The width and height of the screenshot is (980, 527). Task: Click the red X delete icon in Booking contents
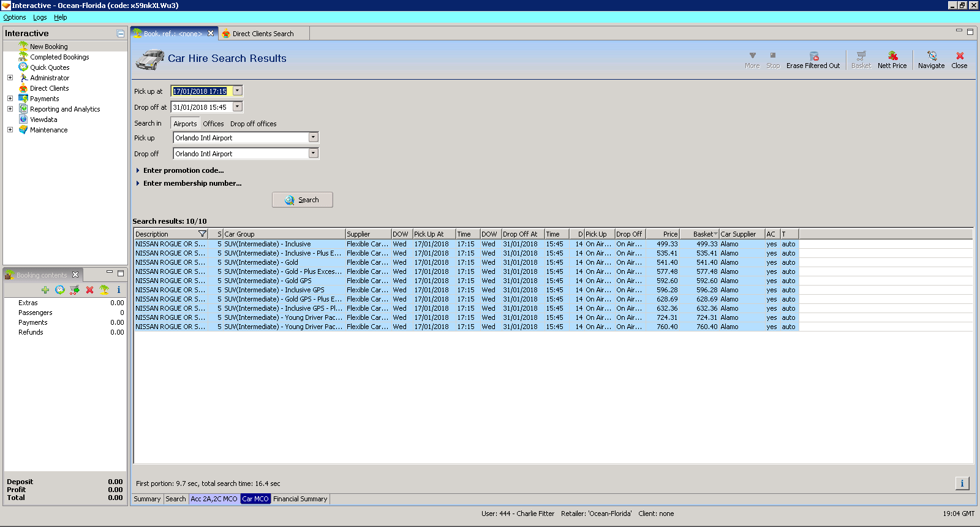pyautogui.click(x=89, y=290)
